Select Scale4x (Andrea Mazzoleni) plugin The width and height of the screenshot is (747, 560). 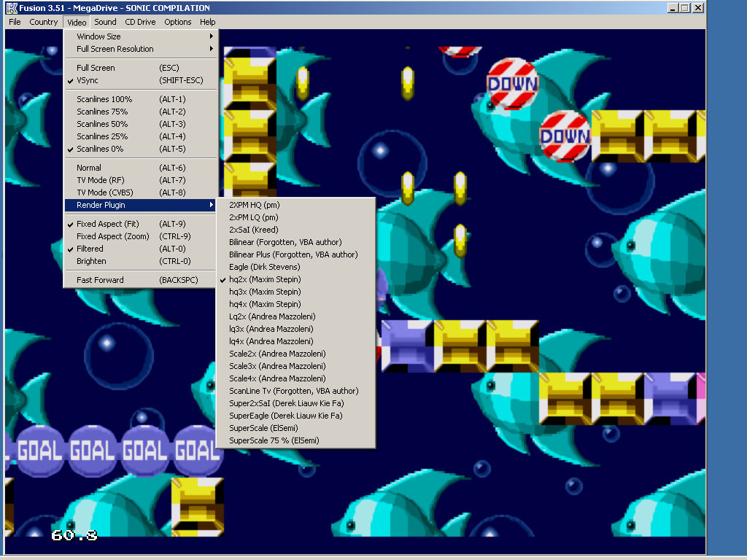click(x=296, y=378)
